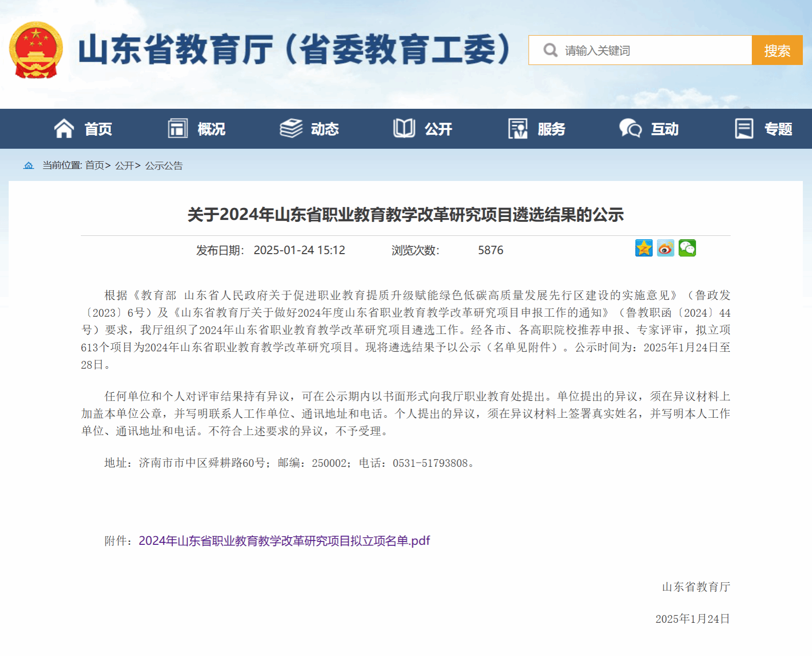Click the 发布日期 label

pos(220,250)
